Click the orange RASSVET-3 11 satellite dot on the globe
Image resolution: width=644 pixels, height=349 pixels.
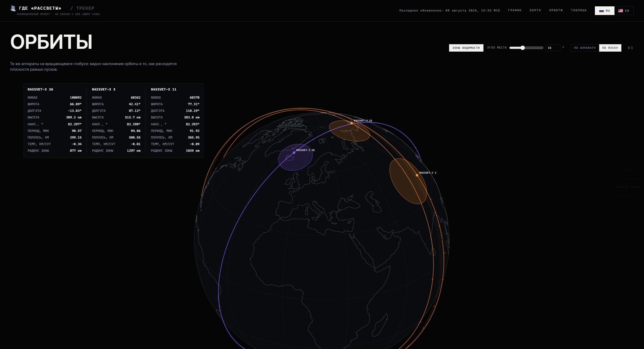tap(352, 123)
